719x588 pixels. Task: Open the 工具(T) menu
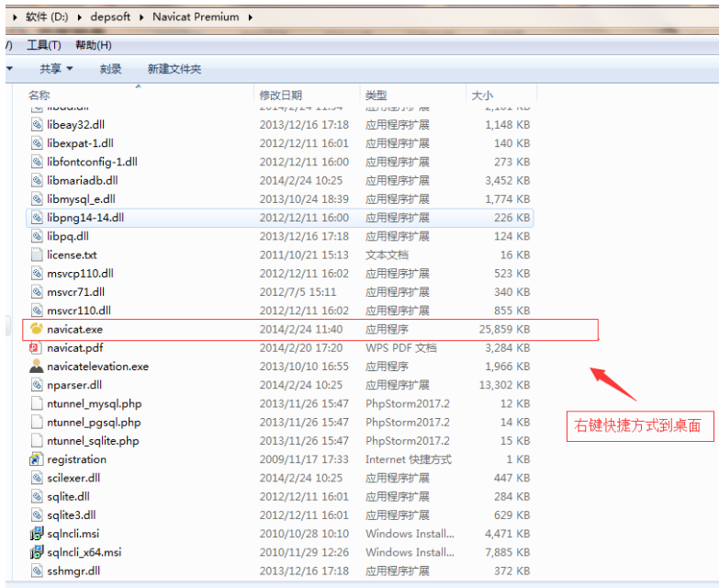(43, 45)
